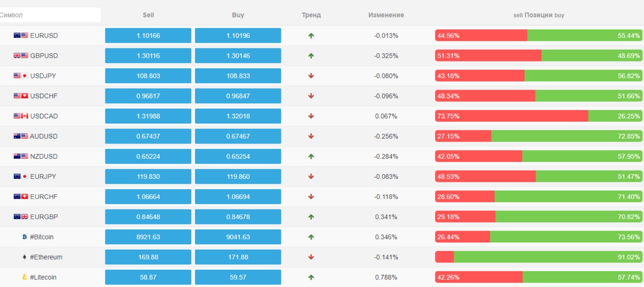Click the Символ search input field
Viewport: 644px width, 287px height.
[50, 15]
